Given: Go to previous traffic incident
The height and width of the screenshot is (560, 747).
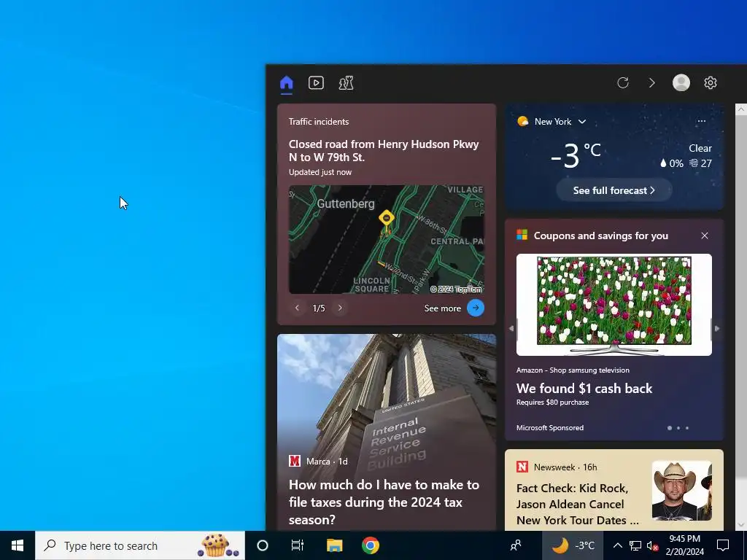Looking at the screenshot, I should click(297, 308).
